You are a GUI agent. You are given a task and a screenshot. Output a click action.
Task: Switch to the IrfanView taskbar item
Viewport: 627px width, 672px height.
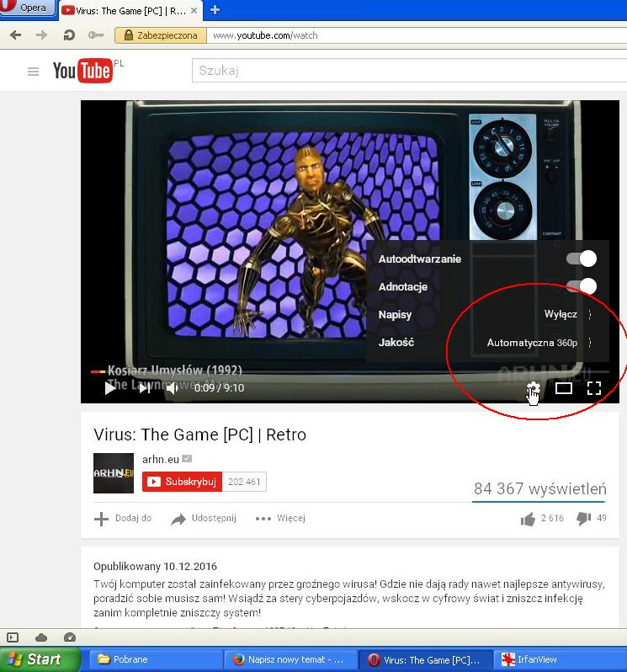click(561, 659)
